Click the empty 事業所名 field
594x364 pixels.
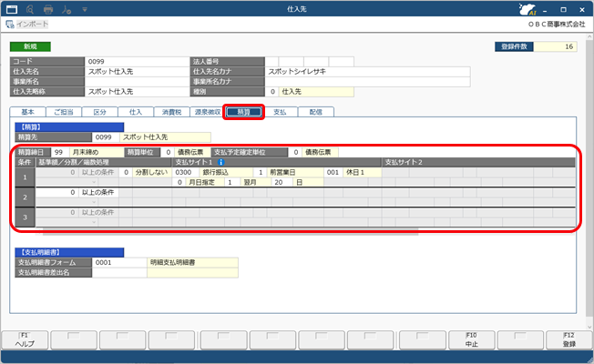pyautogui.click(x=137, y=81)
